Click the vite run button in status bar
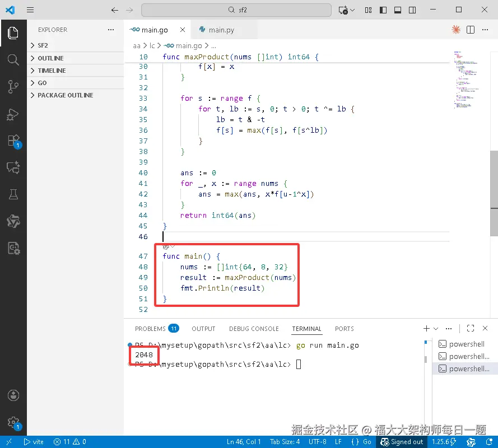This screenshot has width=498, height=448. [x=34, y=442]
